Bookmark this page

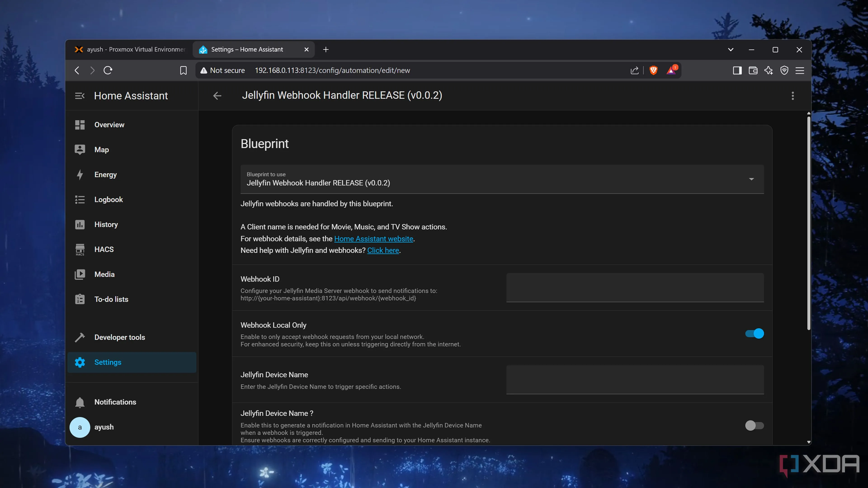[183, 70]
